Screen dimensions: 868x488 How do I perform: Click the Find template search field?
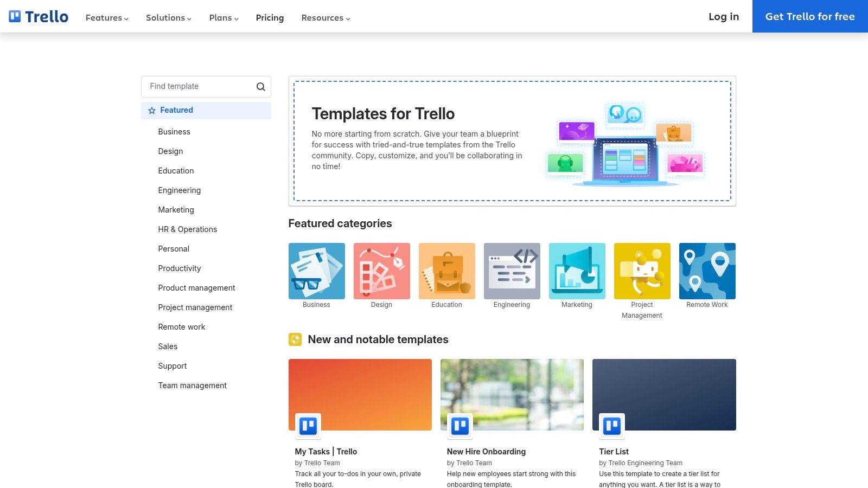(206, 87)
